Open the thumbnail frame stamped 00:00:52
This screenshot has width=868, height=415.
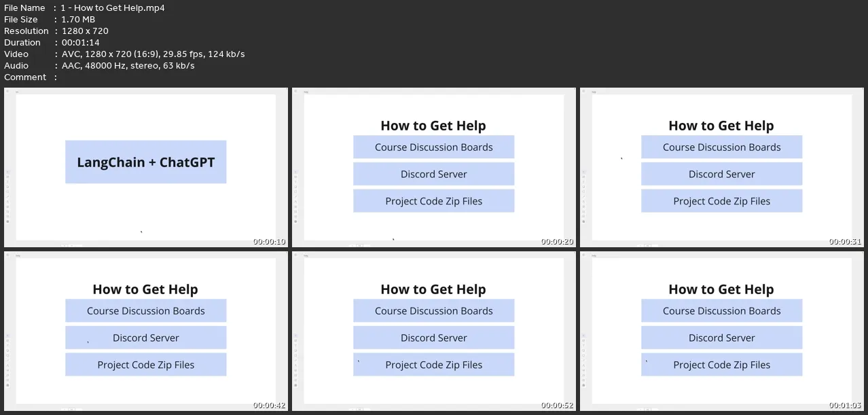(433, 331)
